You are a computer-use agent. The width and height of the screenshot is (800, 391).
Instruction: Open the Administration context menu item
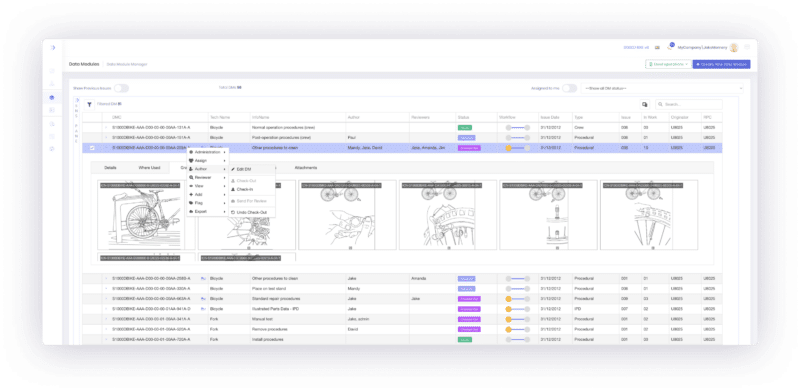[x=208, y=152]
